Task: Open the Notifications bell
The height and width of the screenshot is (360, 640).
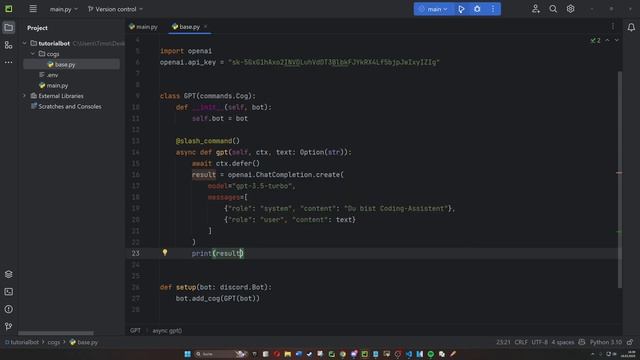Action: (x=631, y=27)
